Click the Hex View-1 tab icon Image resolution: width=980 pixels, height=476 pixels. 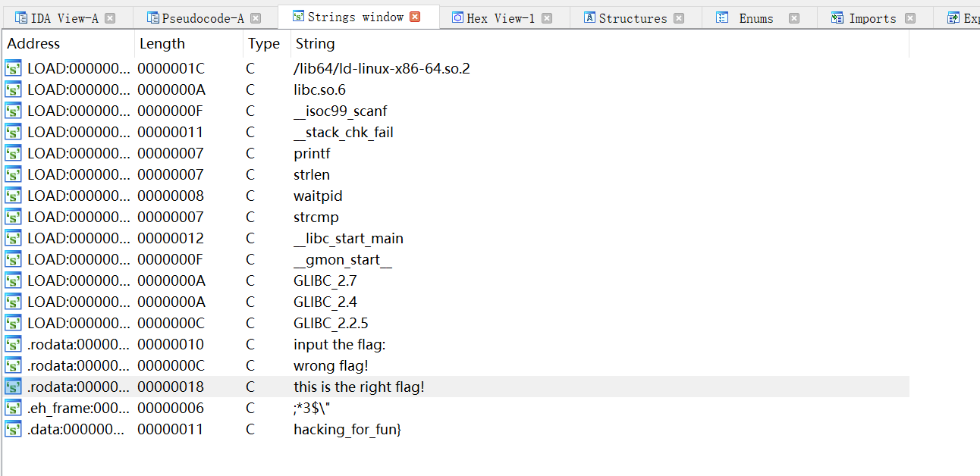click(457, 18)
